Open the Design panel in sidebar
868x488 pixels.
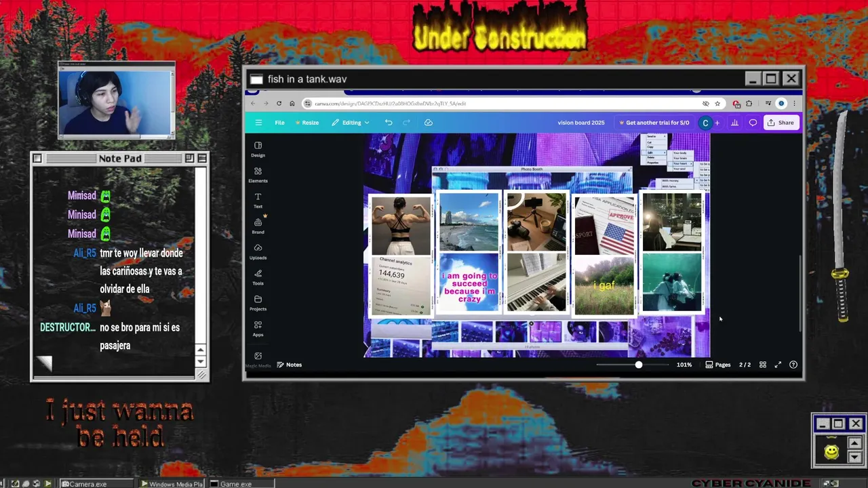coord(258,149)
